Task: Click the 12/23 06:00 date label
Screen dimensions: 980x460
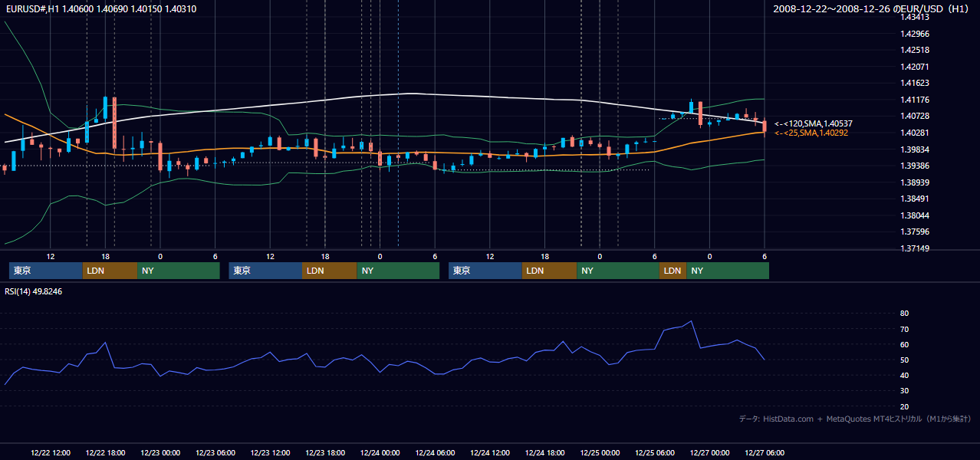Action: (215, 453)
